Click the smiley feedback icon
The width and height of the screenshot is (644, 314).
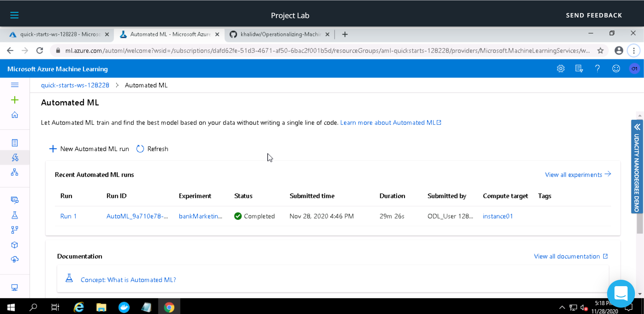click(x=616, y=68)
